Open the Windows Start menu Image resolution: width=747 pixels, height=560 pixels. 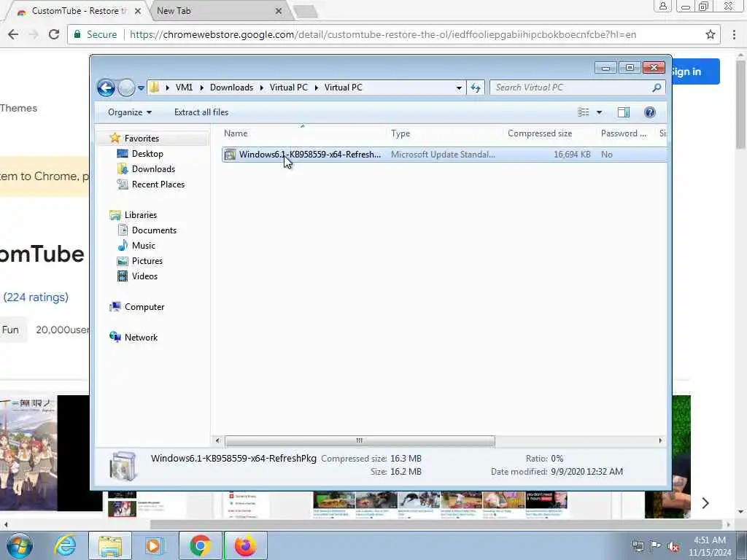coord(19,545)
